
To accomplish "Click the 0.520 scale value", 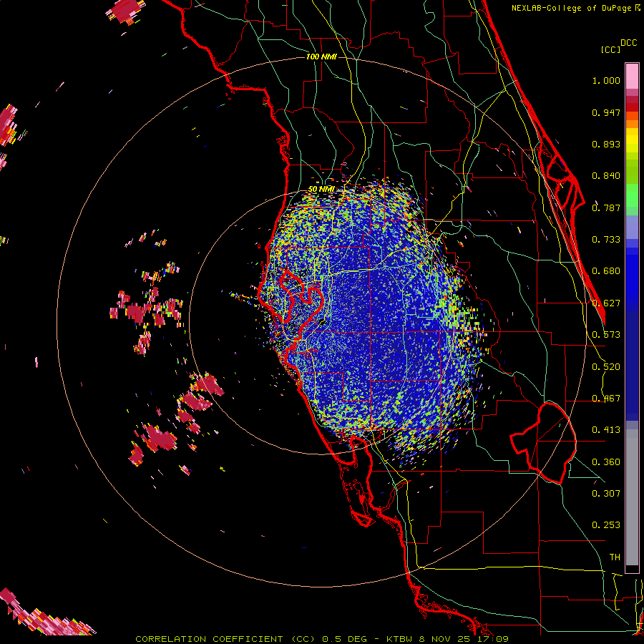I will (606, 366).
